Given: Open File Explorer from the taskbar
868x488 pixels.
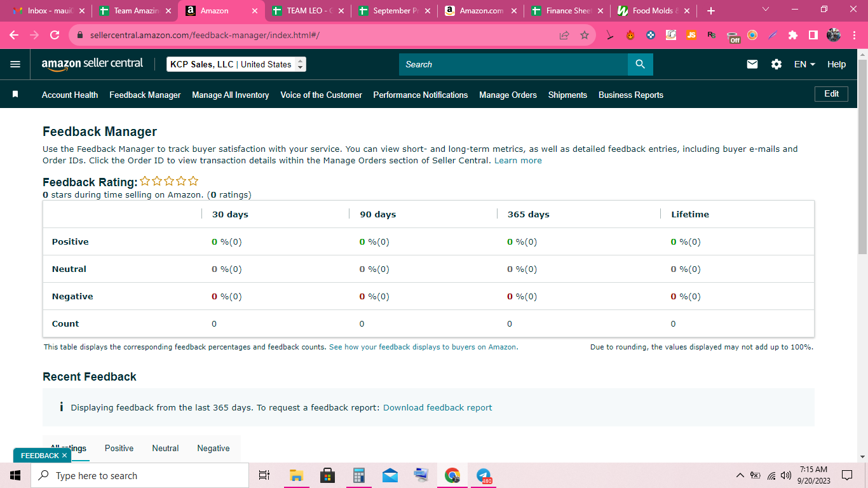Looking at the screenshot, I should point(296,475).
